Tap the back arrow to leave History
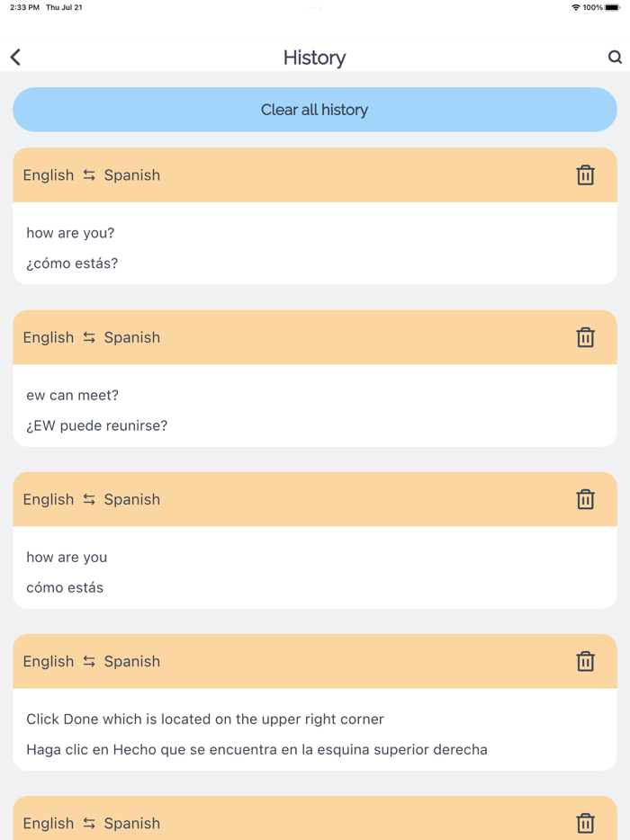Image resolution: width=630 pixels, height=840 pixels. (15, 57)
